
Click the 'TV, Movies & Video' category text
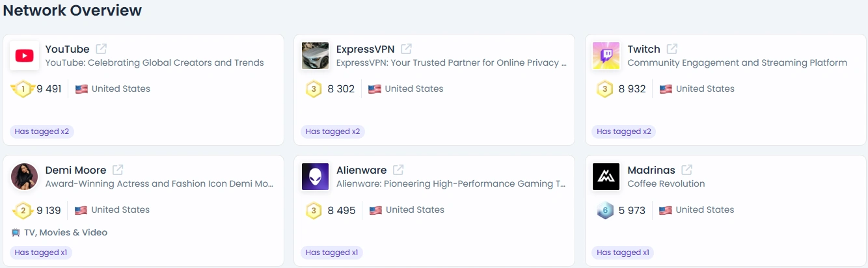click(x=66, y=232)
